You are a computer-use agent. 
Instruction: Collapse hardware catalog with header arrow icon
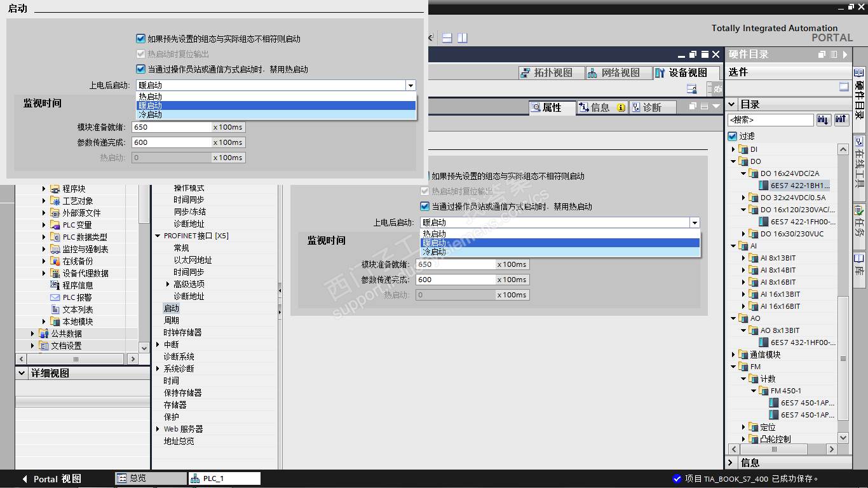coord(845,55)
